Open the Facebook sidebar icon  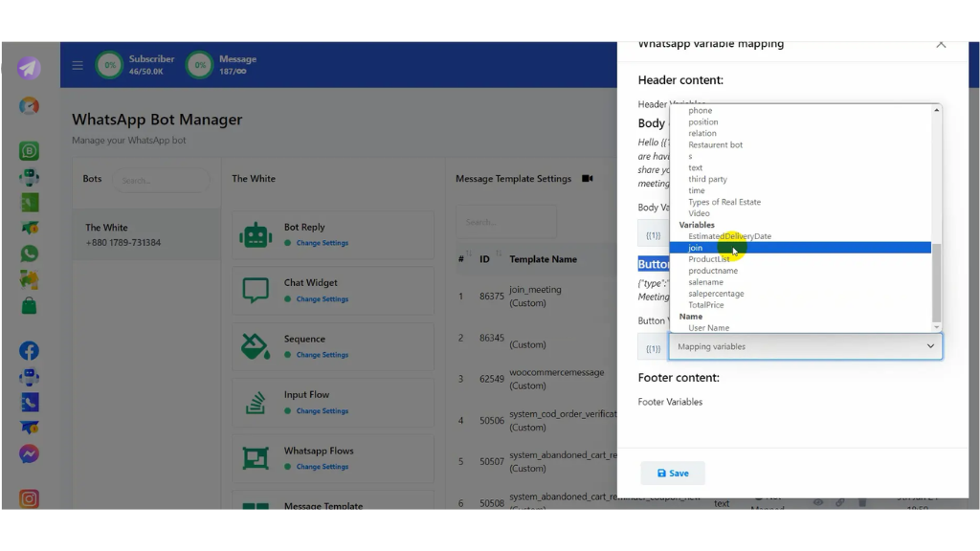click(29, 350)
